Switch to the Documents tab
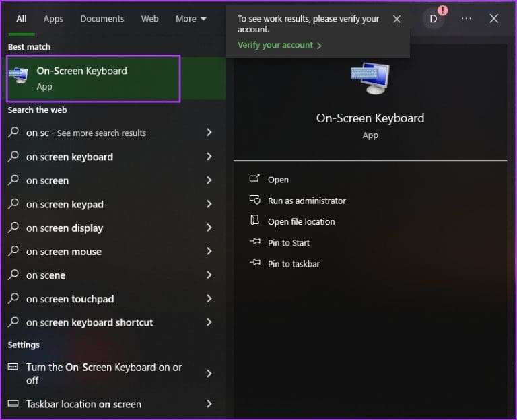517x420 pixels. [102, 19]
